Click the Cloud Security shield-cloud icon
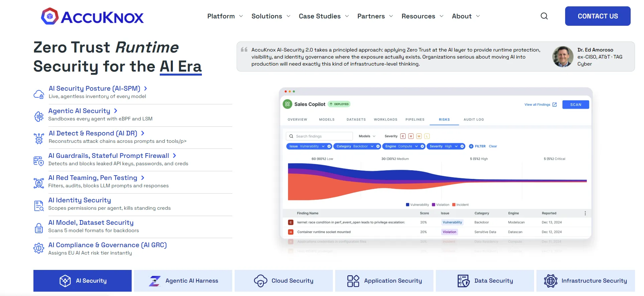Image resolution: width=644 pixels, height=296 pixels. pyautogui.click(x=260, y=281)
